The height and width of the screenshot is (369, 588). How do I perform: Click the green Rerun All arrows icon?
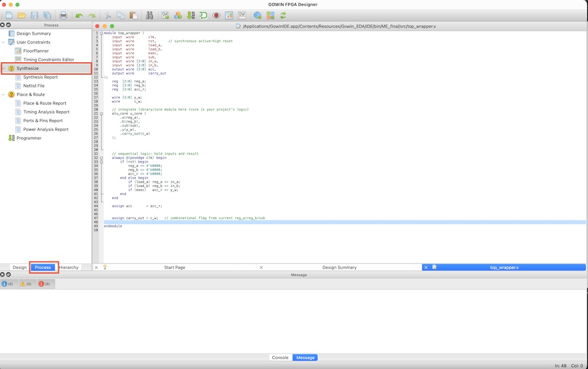[283, 15]
